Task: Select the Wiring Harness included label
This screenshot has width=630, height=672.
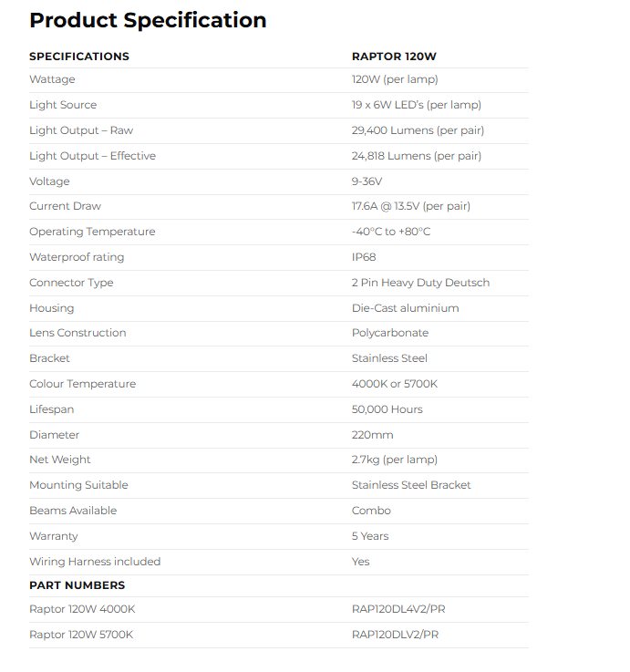Action: pos(95,562)
